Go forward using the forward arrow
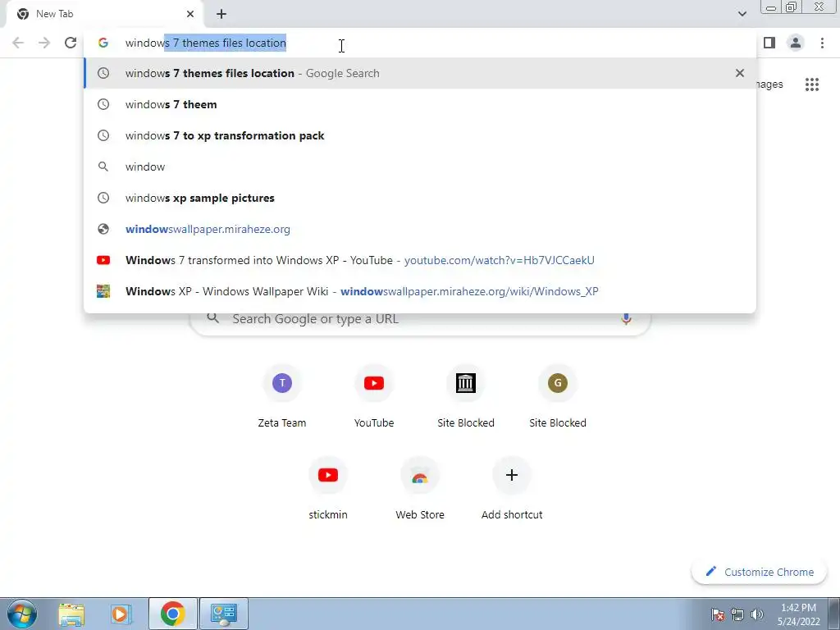The height and width of the screenshot is (630, 840). pyautogui.click(x=44, y=43)
